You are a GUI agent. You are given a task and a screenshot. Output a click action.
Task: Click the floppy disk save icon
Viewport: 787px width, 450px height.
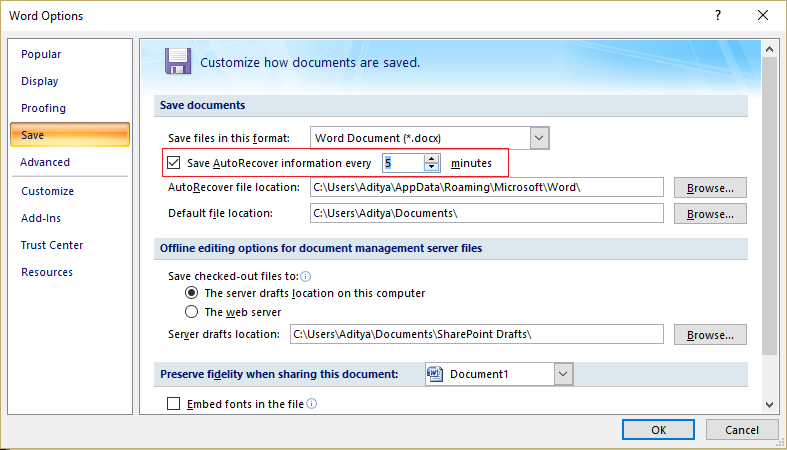click(x=178, y=61)
